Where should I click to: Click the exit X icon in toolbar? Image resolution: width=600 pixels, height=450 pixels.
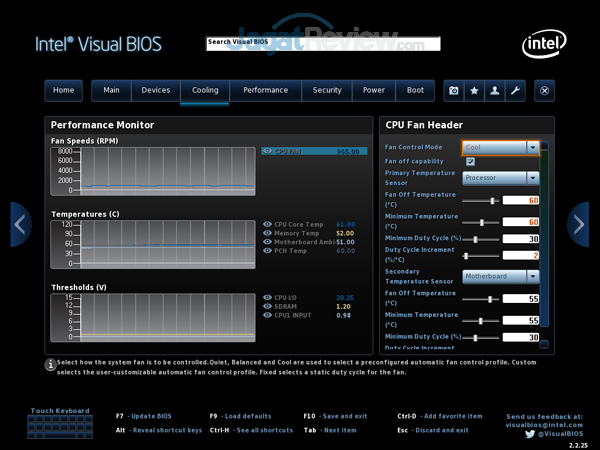[545, 90]
